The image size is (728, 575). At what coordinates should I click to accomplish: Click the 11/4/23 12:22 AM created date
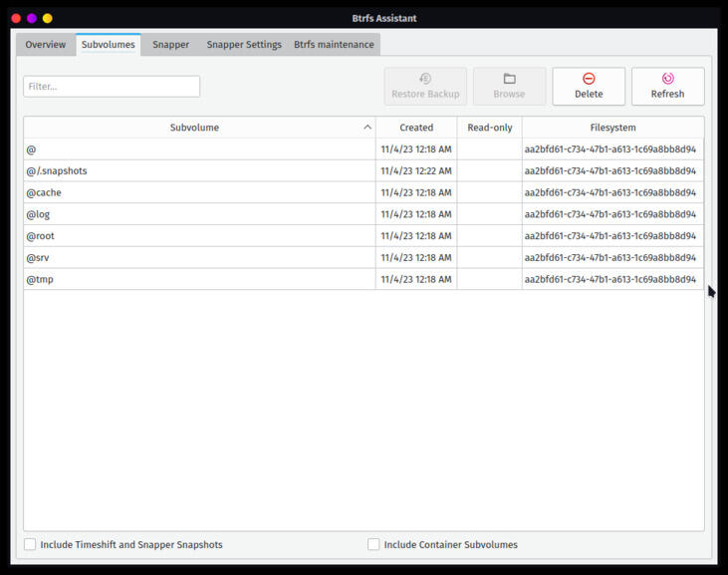click(x=416, y=171)
